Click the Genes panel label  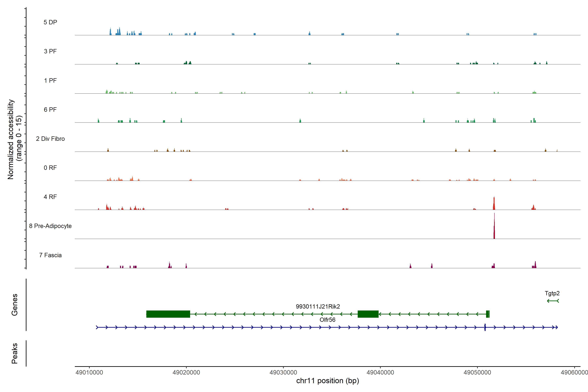coord(15,304)
